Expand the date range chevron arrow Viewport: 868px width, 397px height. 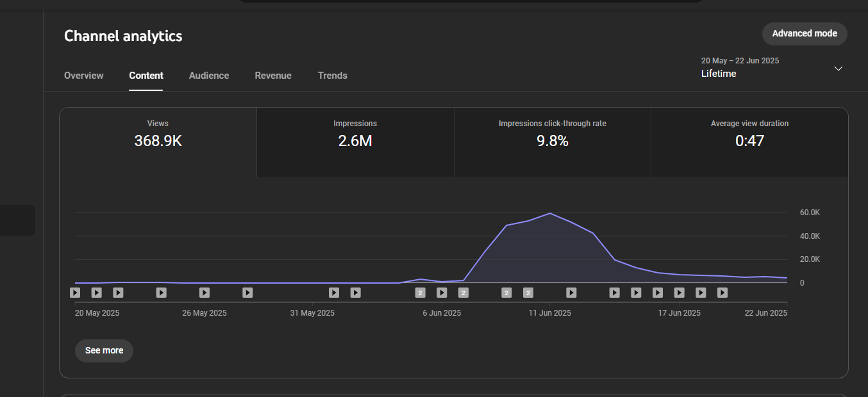[838, 69]
